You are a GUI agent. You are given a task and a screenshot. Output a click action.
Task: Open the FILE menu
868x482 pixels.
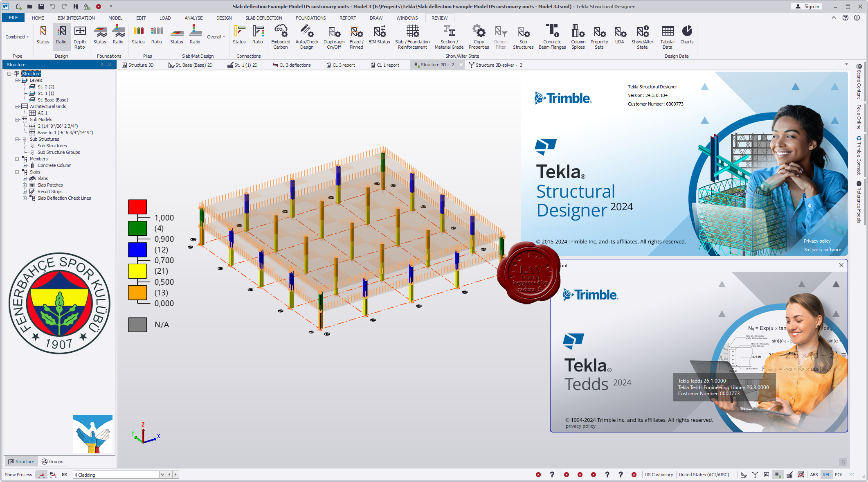coord(13,18)
